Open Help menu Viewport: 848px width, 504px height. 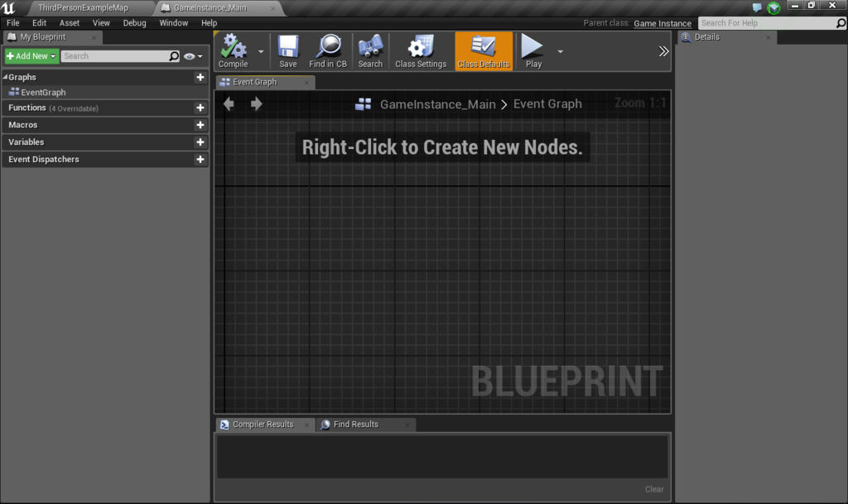209,22
